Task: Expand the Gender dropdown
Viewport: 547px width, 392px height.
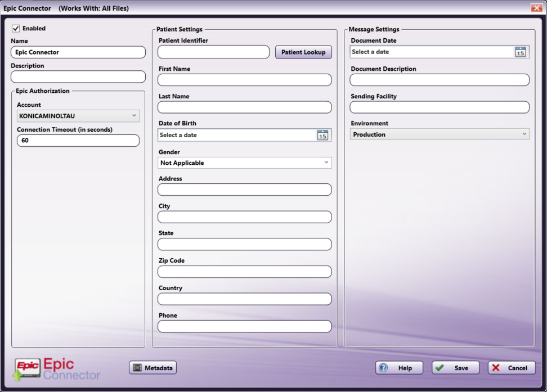Action: click(x=245, y=163)
